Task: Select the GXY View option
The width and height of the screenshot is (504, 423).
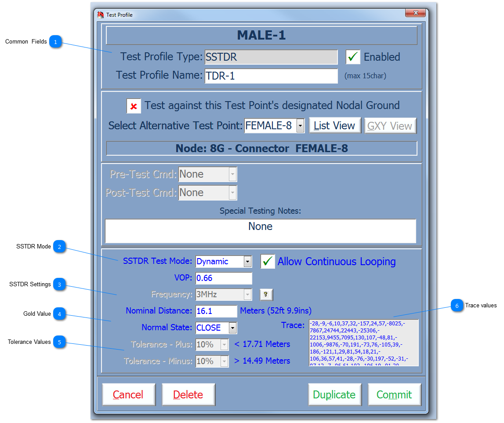Action: pyautogui.click(x=390, y=125)
